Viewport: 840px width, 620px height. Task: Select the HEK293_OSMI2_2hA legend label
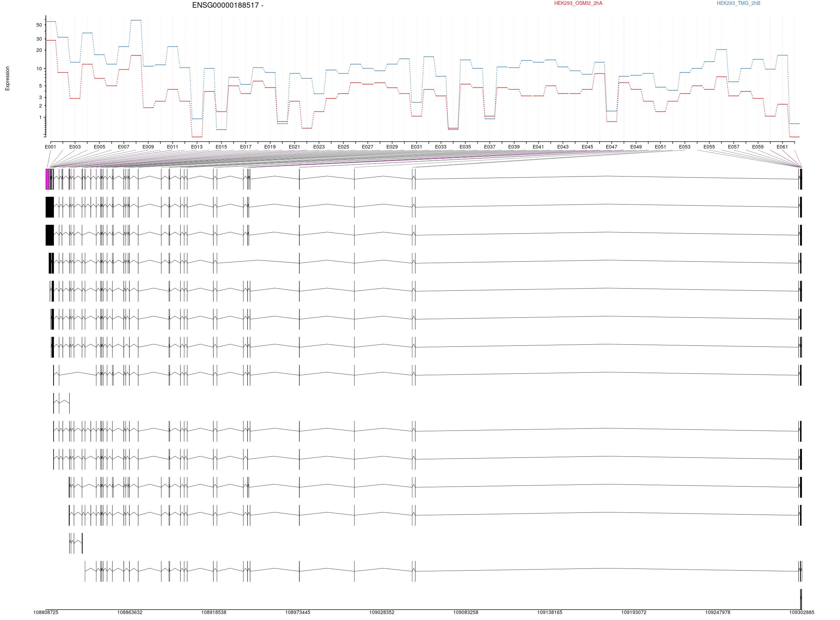coord(578,4)
